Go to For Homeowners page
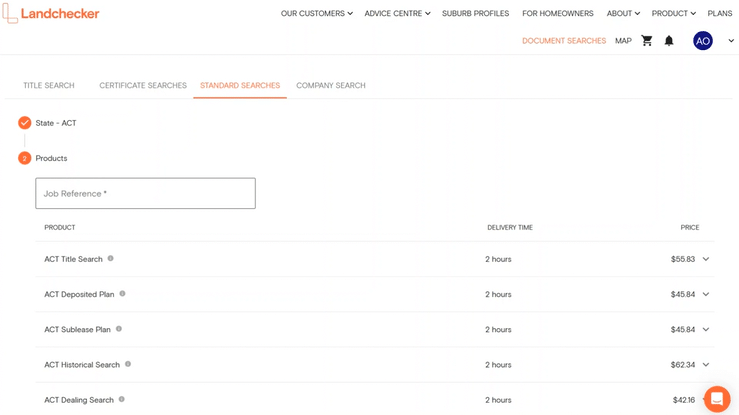Image resolution: width=739 pixels, height=415 pixels. 558,14
